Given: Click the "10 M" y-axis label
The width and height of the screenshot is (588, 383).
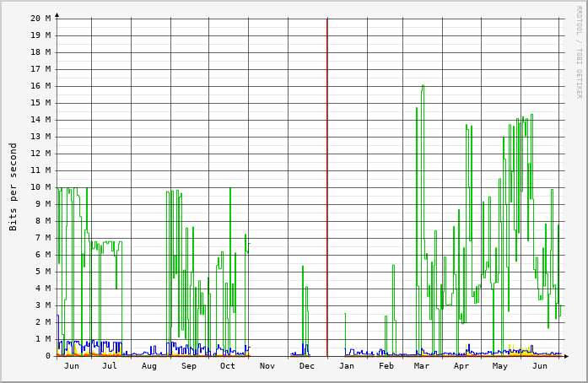Looking at the screenshot, I should coord(40,187).
